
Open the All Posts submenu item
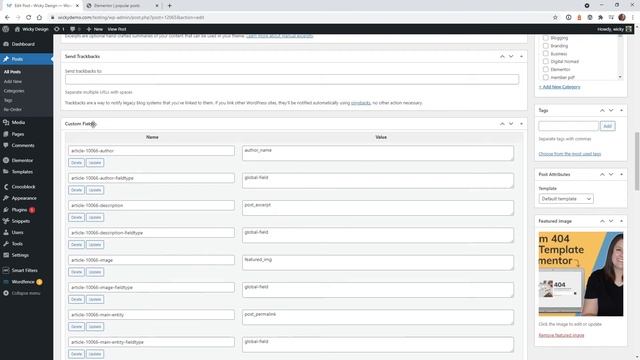point(12,72)
